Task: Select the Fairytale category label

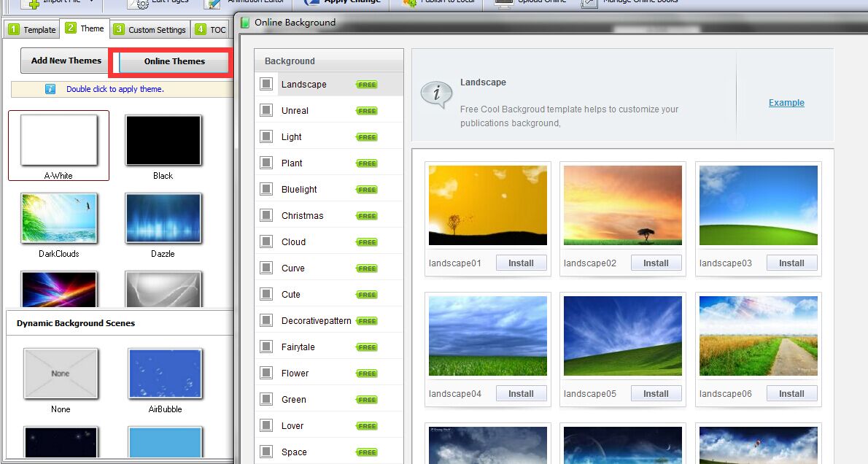Action: [x=298, y=347]
